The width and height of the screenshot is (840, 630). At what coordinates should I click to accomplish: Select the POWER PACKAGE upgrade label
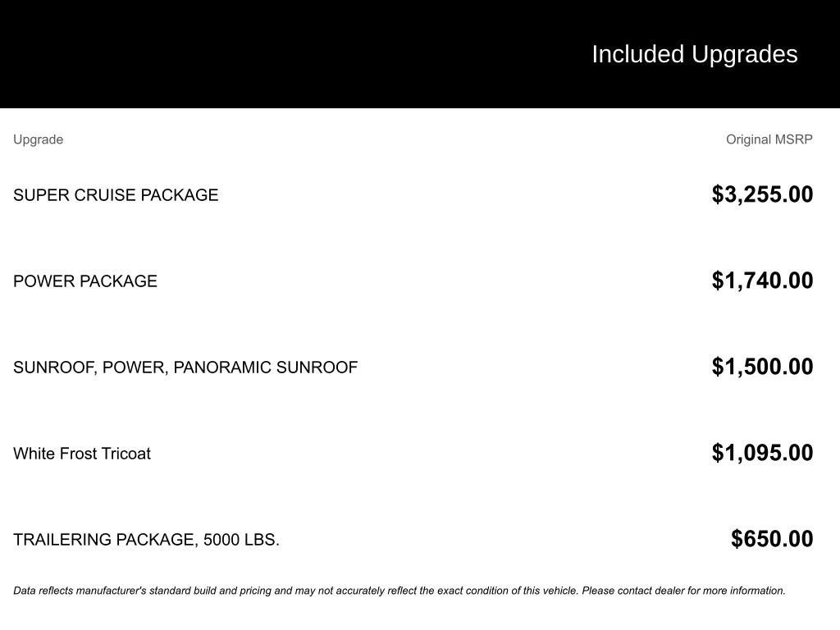(x=85, y=281)
